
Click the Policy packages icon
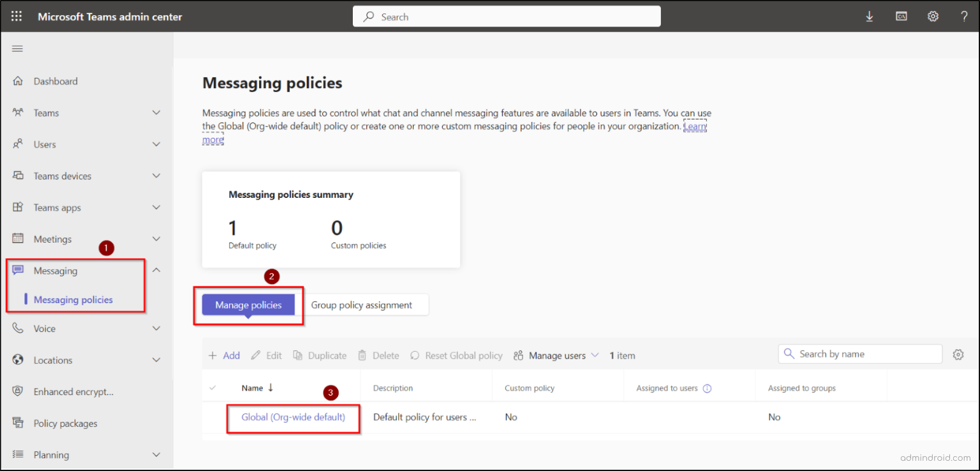click(18, 423)
